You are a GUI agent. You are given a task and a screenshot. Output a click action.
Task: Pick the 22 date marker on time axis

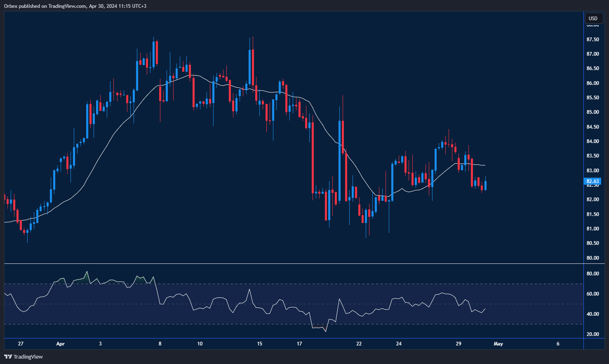[x=359, y=344]
